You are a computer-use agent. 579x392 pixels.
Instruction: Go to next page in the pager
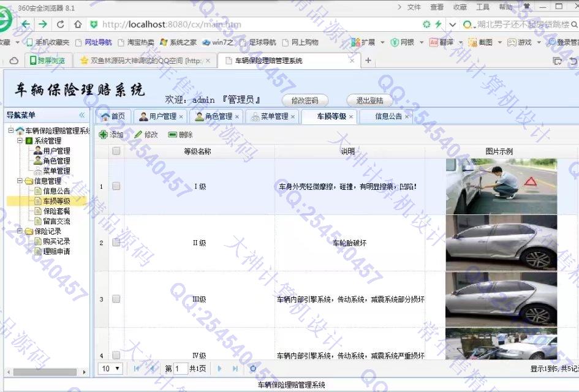(x=220, y=368)
